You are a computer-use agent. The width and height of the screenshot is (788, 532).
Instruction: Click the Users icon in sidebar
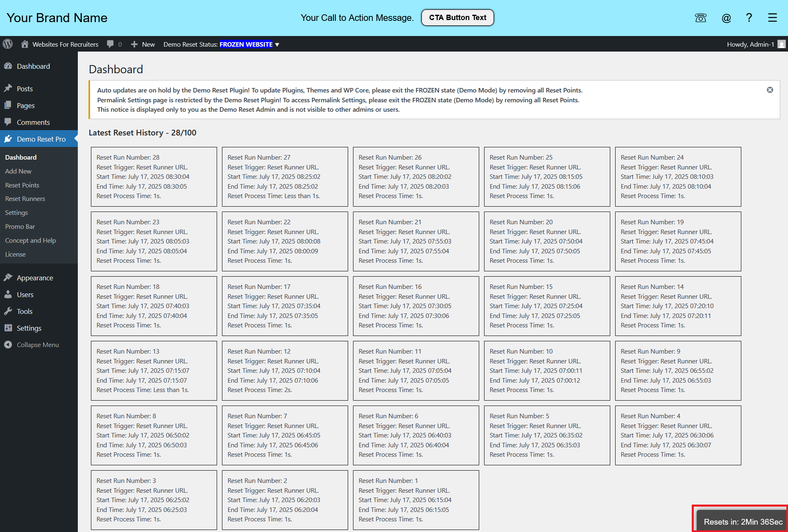coord(8,294)
